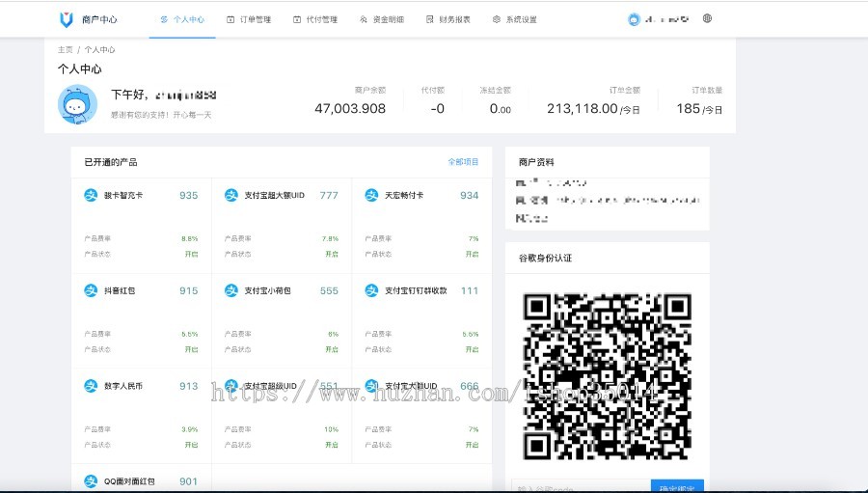Click the QQ面对面红包 Alipay icon

[x=91, y=481]
